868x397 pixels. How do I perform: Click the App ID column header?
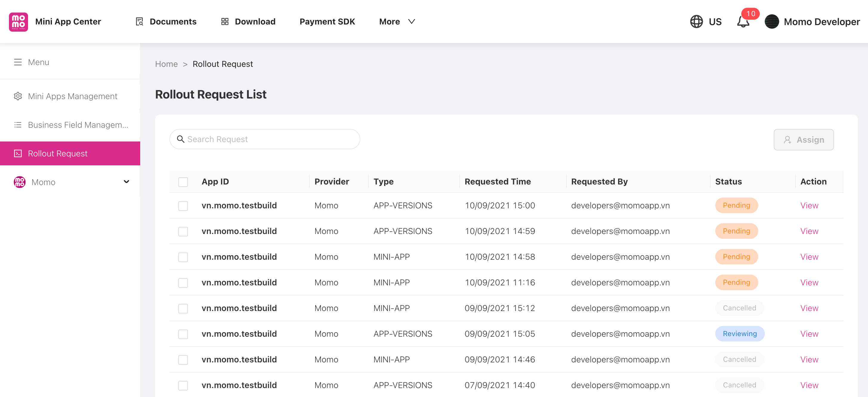(x=215, y=181)
